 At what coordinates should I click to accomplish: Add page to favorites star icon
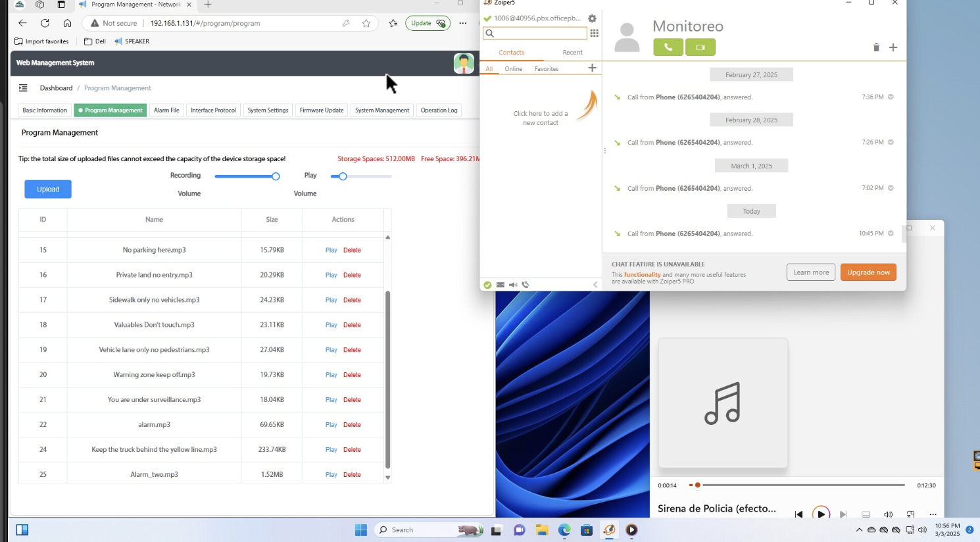pyautogui.click(x=366, y=23)
